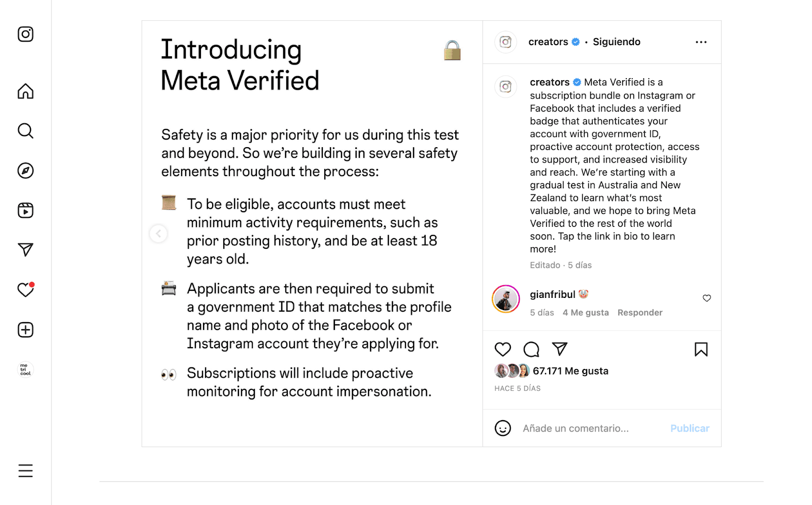The image size is (812, 505).
Task: Click the Siguiendo button
Action: pos(616,42)
